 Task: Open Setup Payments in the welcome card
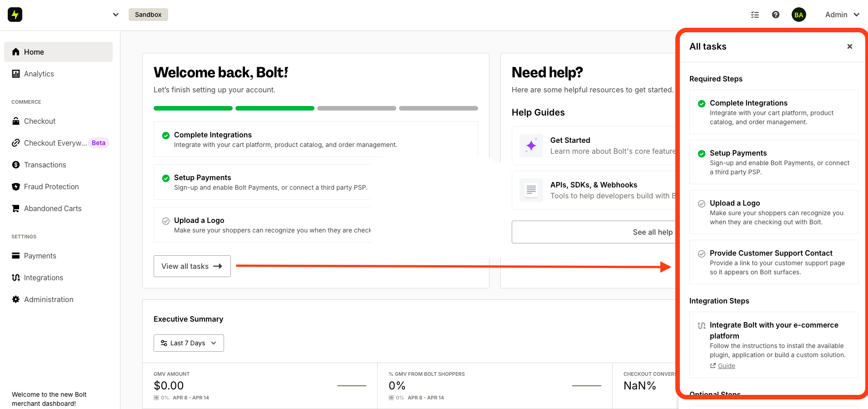[263, 182]
